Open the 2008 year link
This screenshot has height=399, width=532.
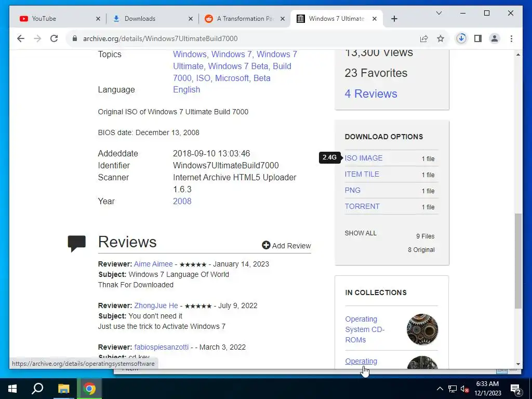point(182,201)
